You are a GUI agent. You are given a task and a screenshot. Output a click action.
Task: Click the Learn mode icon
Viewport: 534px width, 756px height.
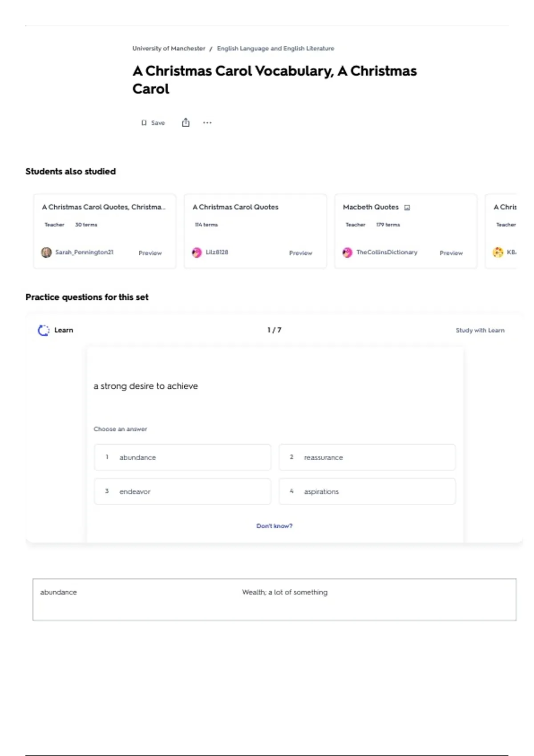44,330
